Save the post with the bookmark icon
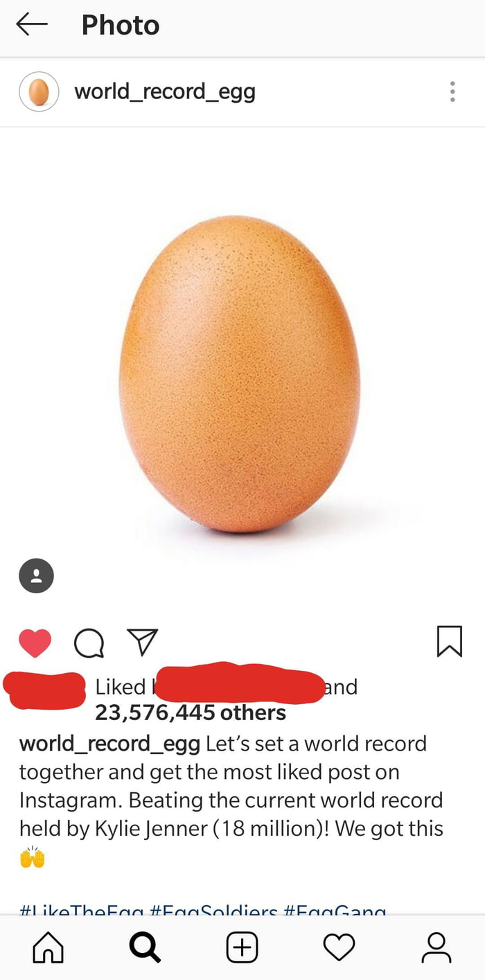Screen dimensions: 485x980 [x=450, y=641]
